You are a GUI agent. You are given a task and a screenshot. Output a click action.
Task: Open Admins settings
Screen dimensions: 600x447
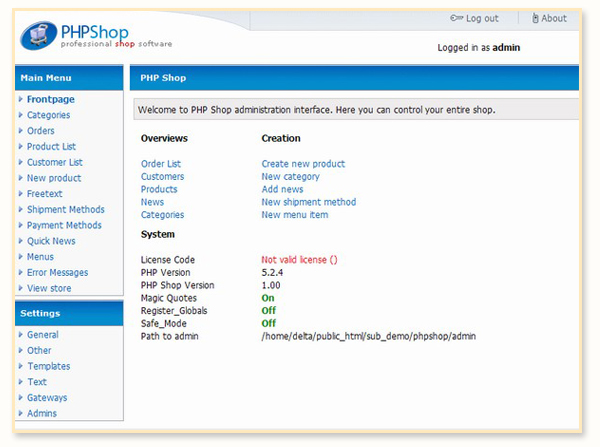(x=42, y=413)
